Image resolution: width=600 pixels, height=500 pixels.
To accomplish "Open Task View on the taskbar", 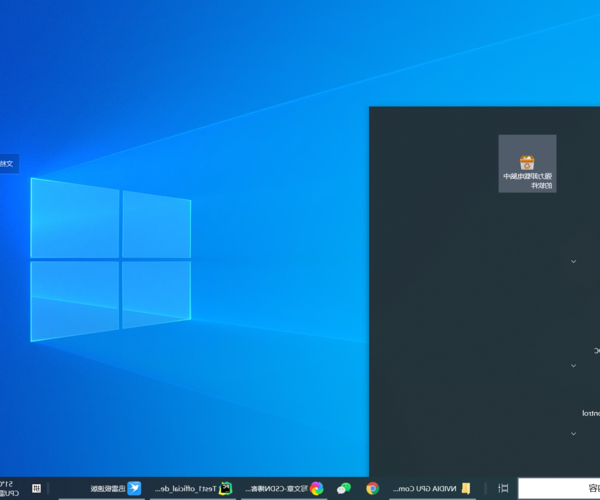I will pos(503,488).
